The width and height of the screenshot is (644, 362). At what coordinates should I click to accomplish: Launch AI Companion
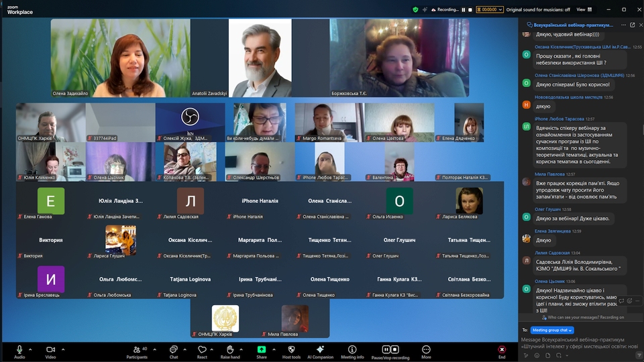[x=321, y=352]
